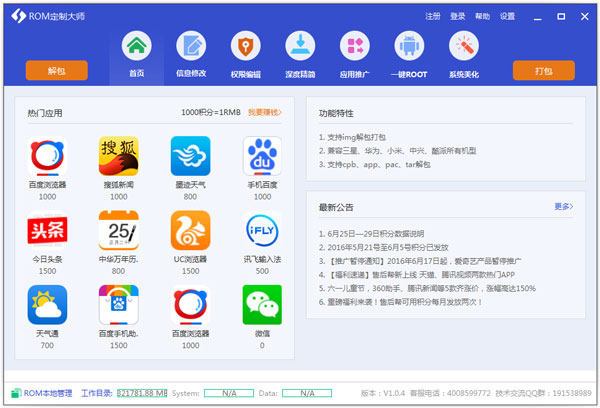Open the 首页 home icon
The height and width of the screenshot is (408, 600).
[137, 46]
